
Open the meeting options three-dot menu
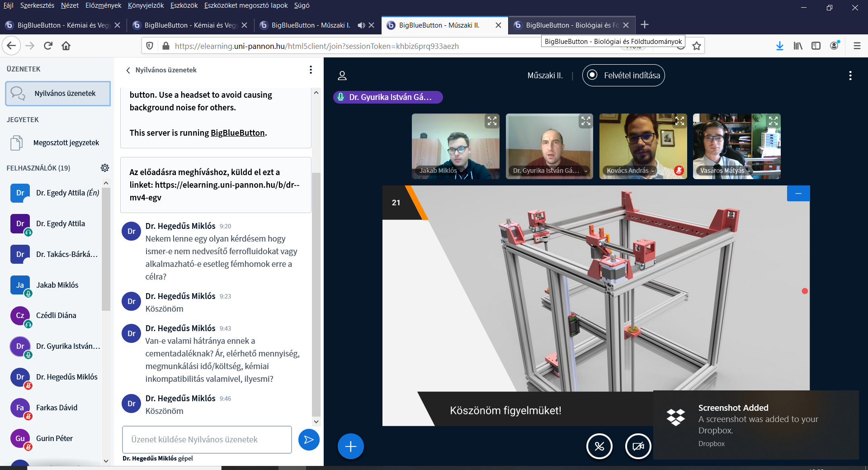point(850,76)
